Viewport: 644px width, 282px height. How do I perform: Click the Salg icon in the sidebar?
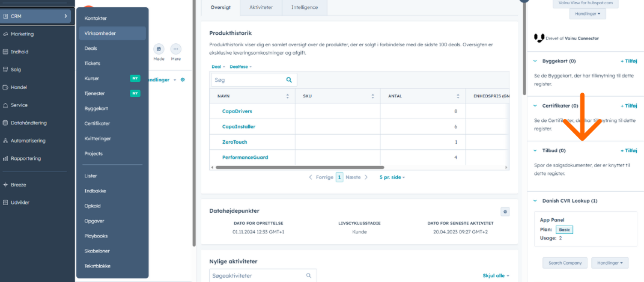tap(5, 70)
